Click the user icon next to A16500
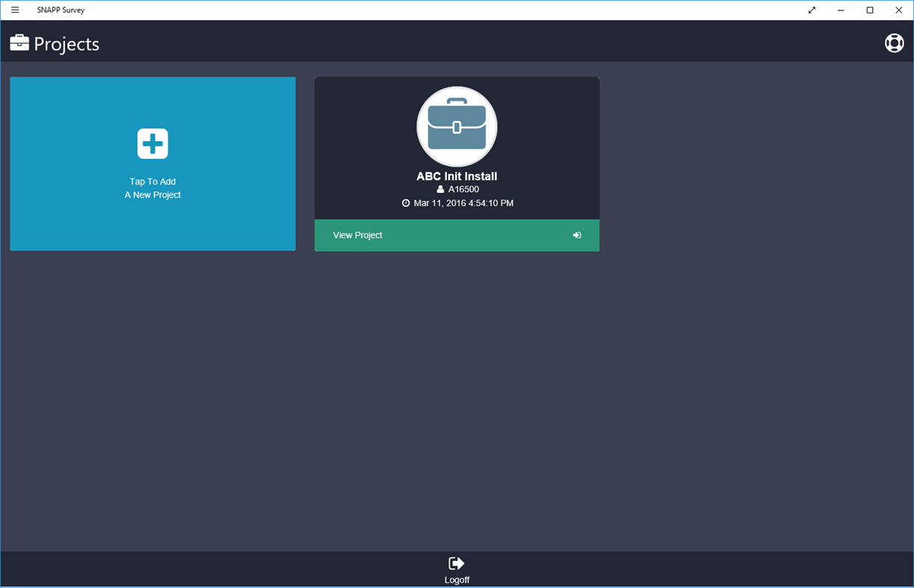The width and height of the screenshot is (914, 588). pos(439,189)
